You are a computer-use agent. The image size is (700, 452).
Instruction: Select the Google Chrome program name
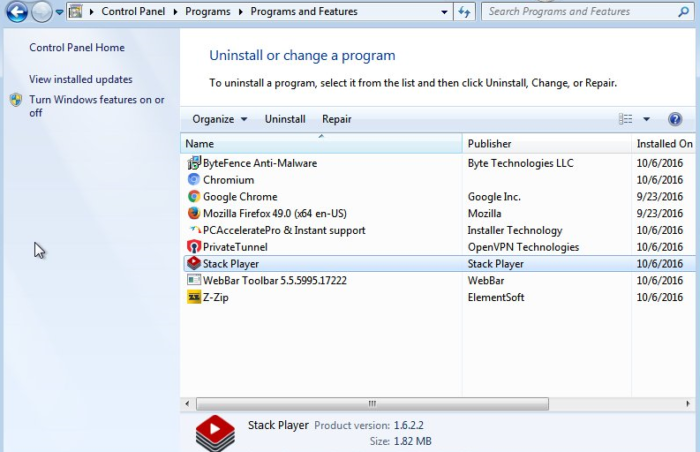(240, 197)
